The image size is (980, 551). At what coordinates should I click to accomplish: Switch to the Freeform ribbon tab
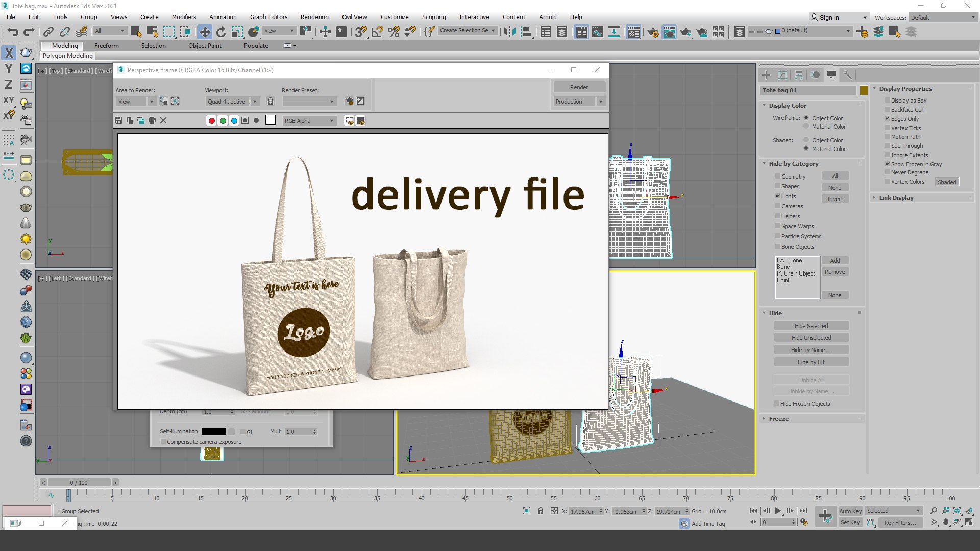point(106,46)
